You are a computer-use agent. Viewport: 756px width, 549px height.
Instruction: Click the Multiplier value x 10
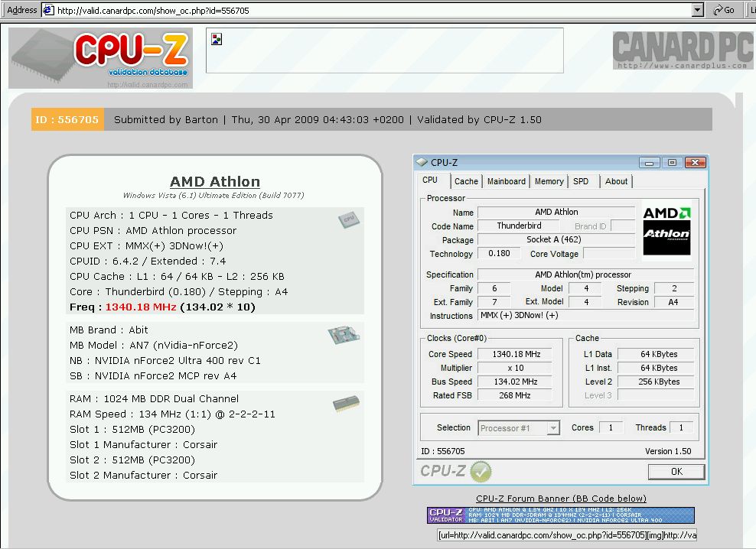(x=516, y=368)
